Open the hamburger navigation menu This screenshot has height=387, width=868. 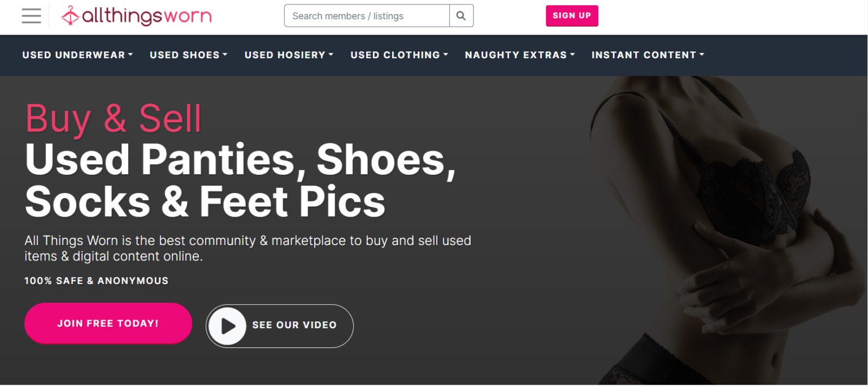(x=32, y=16)
